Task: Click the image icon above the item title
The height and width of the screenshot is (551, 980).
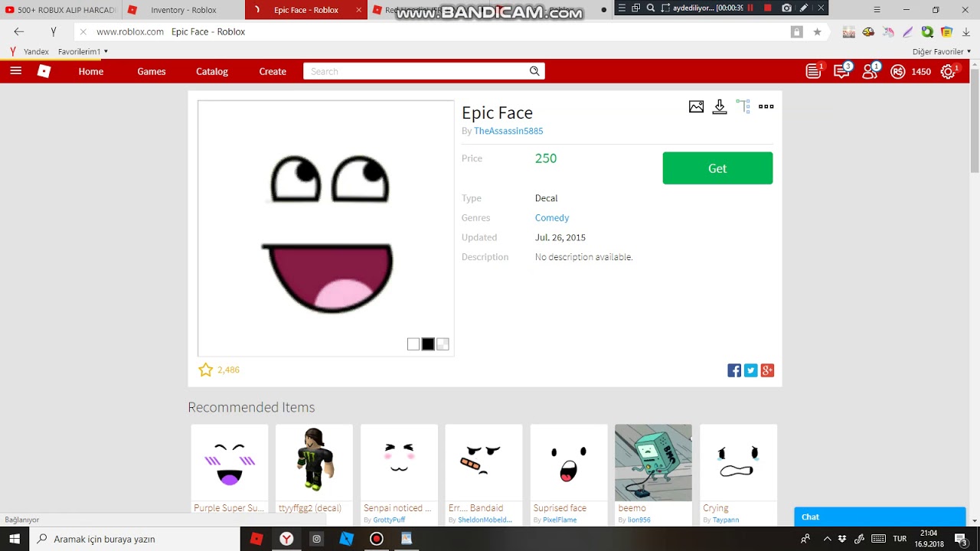Action: pos(696,107)
